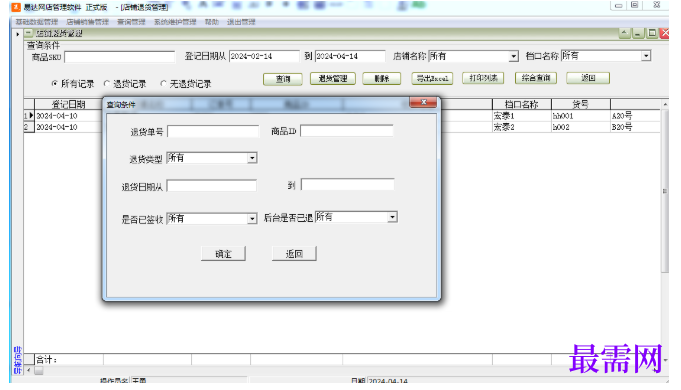This screenshot has height=390, width=681.
Task: Click the 确定 button in dialog
Action: point(223,254)
